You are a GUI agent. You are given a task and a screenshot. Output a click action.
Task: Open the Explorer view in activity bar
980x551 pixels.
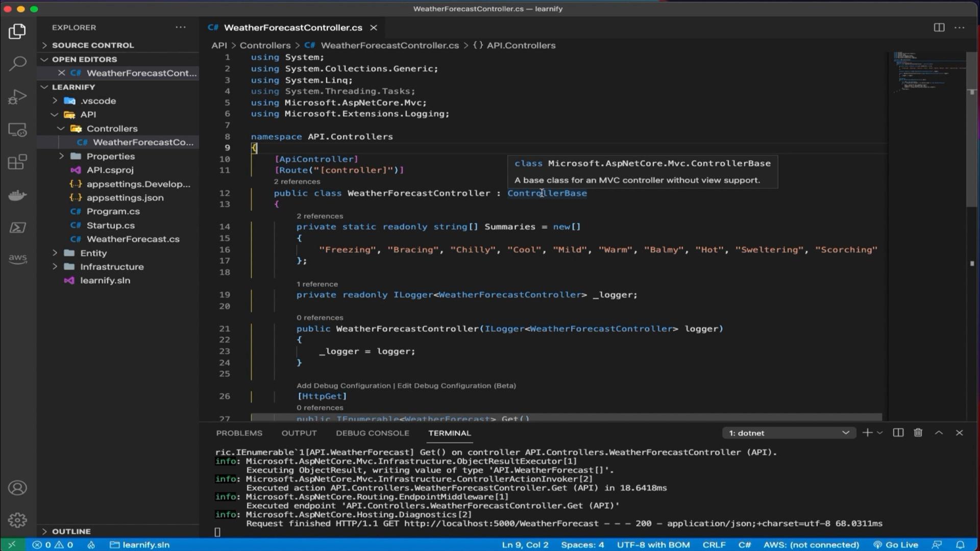pyautogui.click(x=17, y=32)
